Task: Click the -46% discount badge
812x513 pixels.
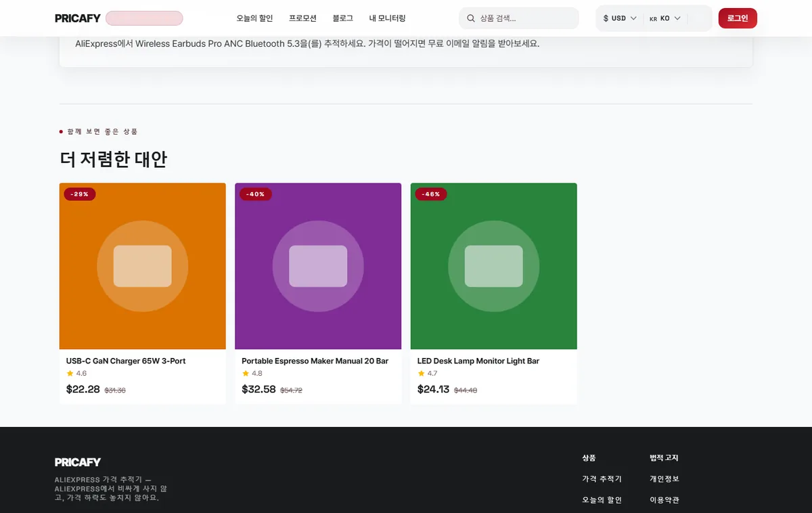Action: pos(431,194)
